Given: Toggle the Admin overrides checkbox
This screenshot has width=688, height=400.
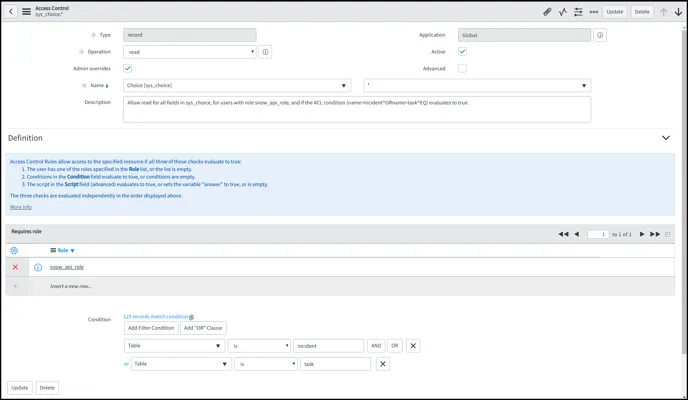Looking at the screenshot, I should tap(127, 68).
